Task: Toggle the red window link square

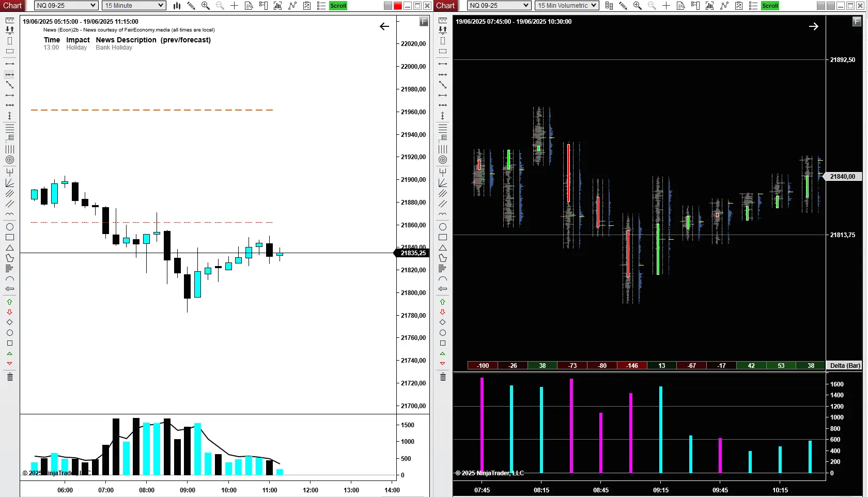Action: [x=397, y=6]
